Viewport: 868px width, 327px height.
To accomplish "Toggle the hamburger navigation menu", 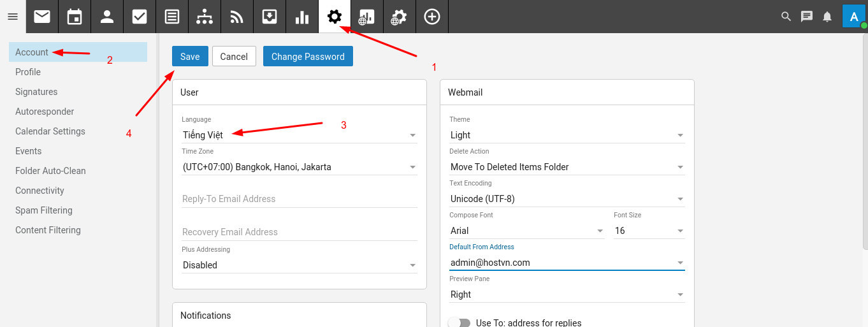I will pyautogui.click(x=13, y=17).
